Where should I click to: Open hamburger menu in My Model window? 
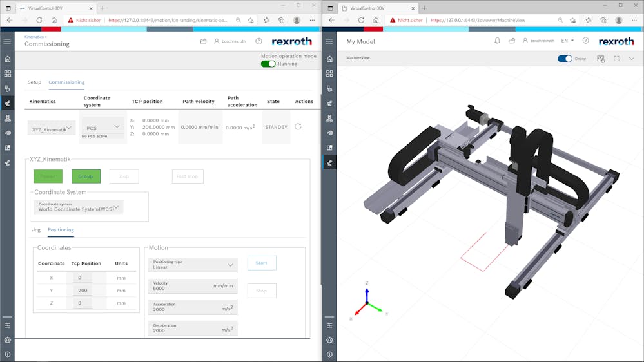pos(329,41)
